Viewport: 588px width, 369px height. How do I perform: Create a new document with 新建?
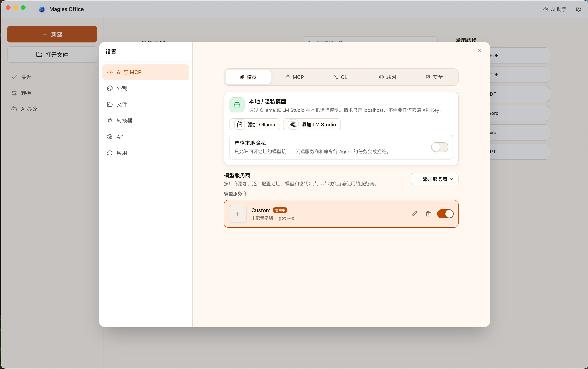point(52,34)
